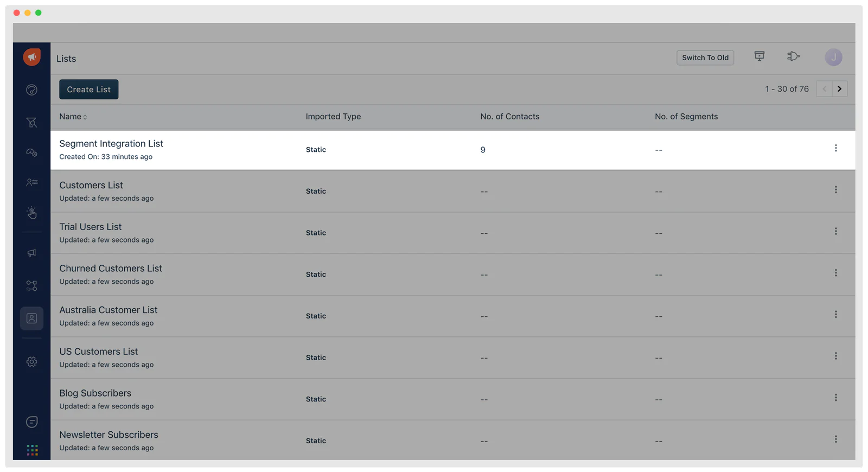The image size is (868, 472).
Task: Open the presentation screen icon in header
Action: [x=759, y=56]
